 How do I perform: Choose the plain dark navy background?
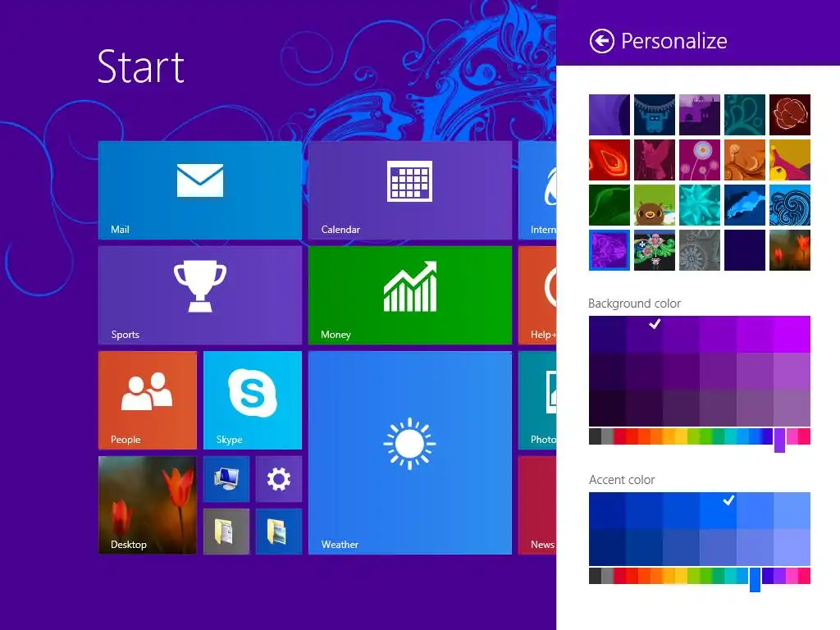tap(745, 250)
